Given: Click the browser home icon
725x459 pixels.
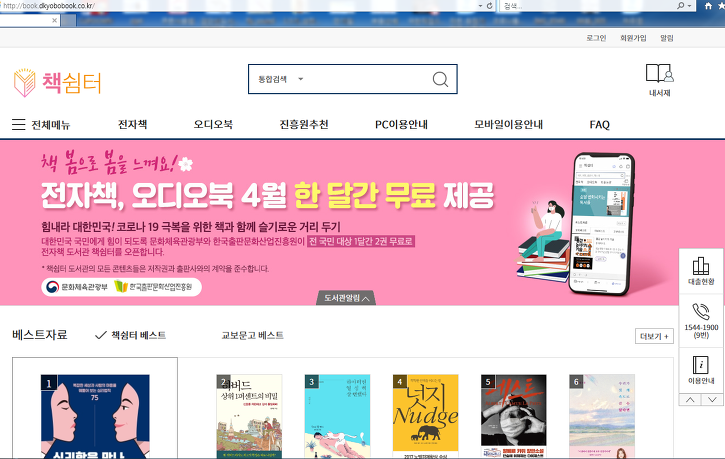Looking at the screenshot, I should click(708, 6).
